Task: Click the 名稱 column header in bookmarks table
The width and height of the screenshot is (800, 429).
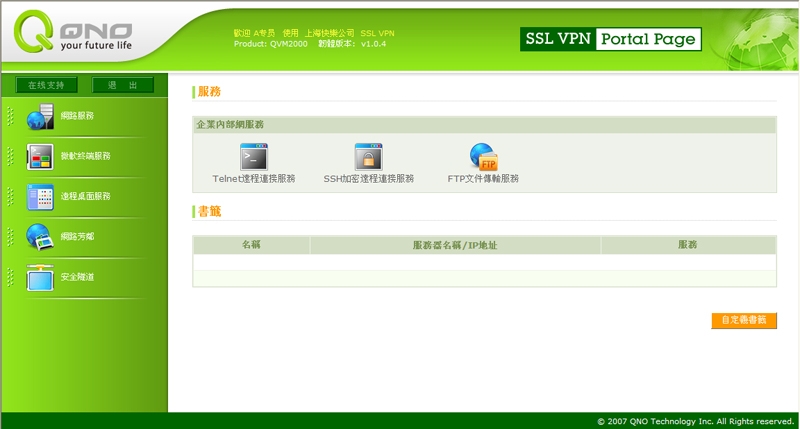Action: [251, 245]
